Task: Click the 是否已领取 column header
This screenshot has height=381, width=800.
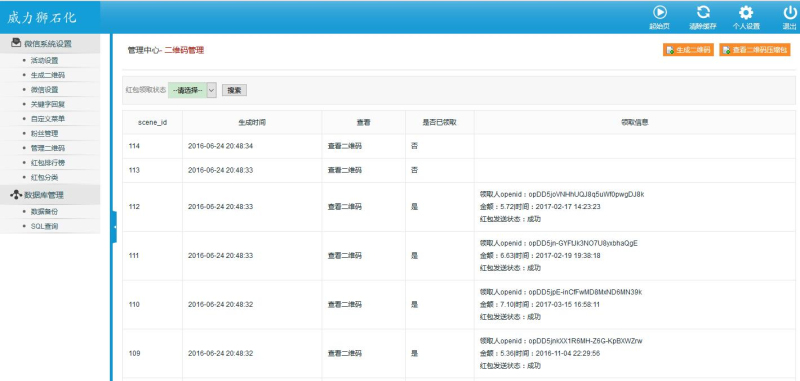Action: click(x=439, y=122)
